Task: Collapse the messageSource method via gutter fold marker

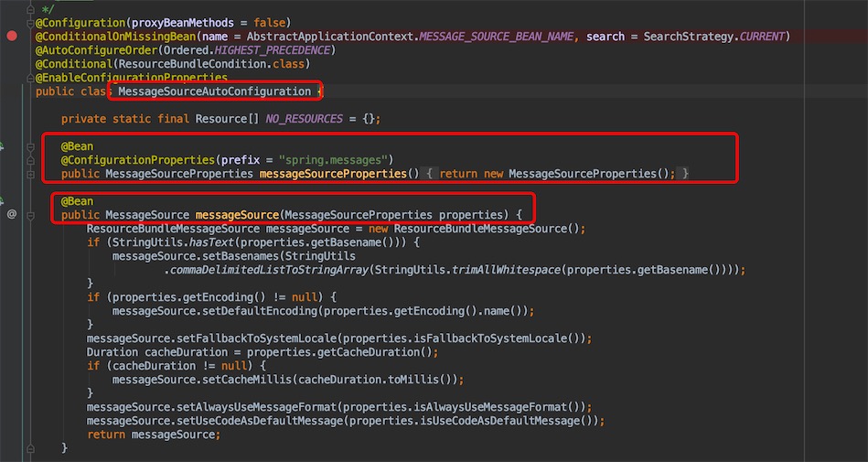Action: (30, 215)
